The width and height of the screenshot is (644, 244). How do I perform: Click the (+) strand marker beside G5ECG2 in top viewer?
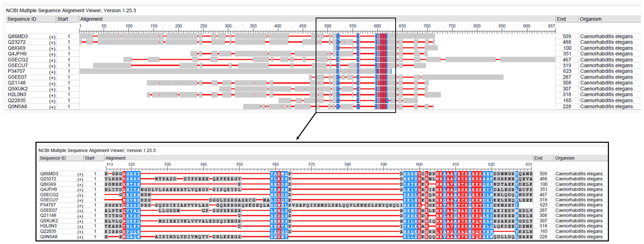point(52,60)
